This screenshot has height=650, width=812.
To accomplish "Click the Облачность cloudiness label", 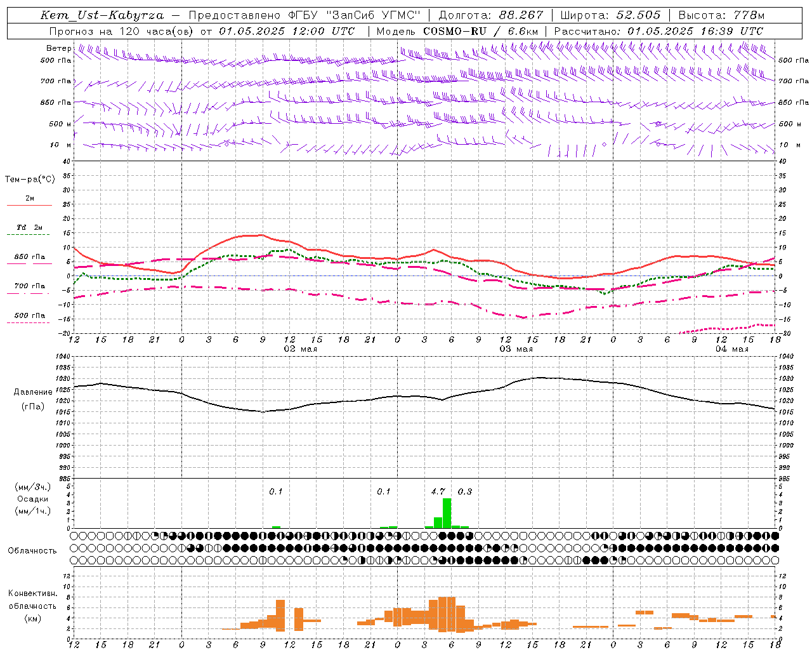I will [x=32, y=551].
